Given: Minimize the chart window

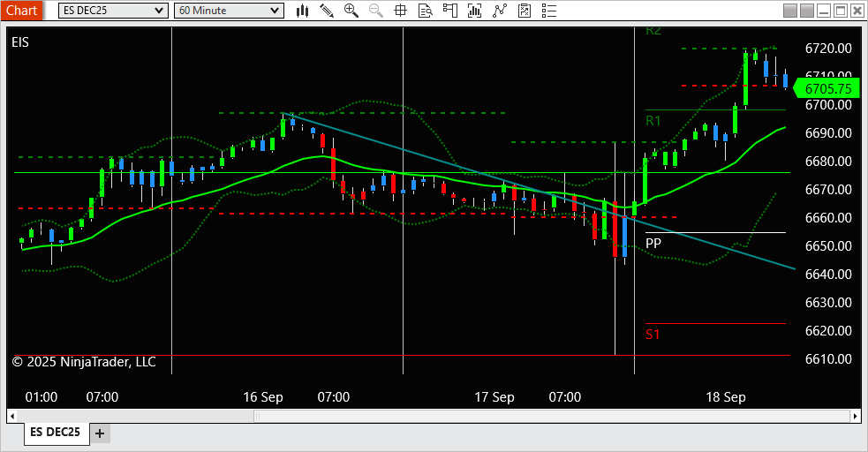Looking at the screenshot, I should [x=824, y=11].
